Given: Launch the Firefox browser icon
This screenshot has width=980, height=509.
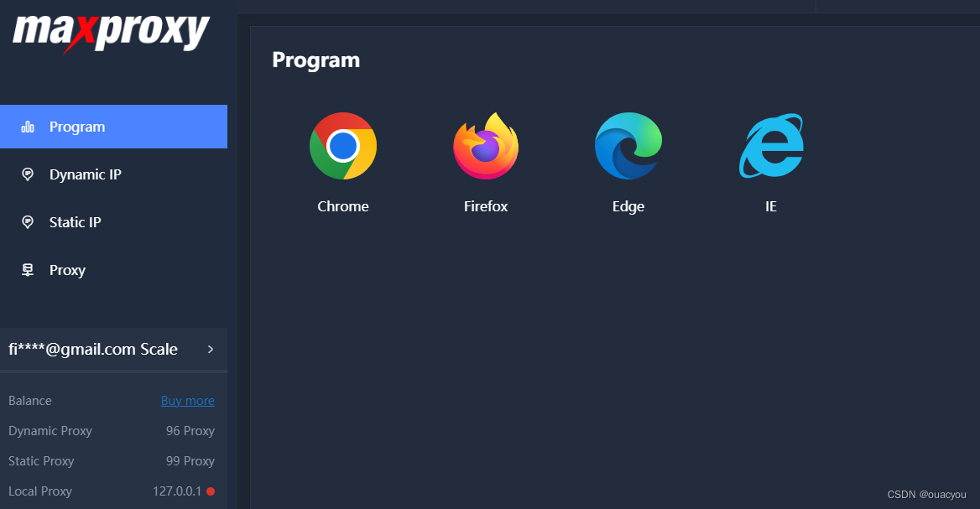Looking at the screenshot, I should pyautogui.click(x=486, y=146).
